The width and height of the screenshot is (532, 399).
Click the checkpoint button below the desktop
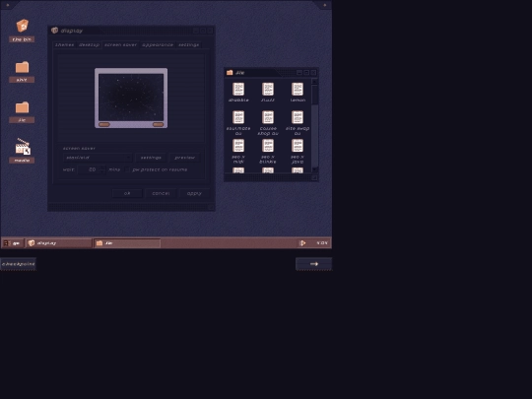point(18,264)
